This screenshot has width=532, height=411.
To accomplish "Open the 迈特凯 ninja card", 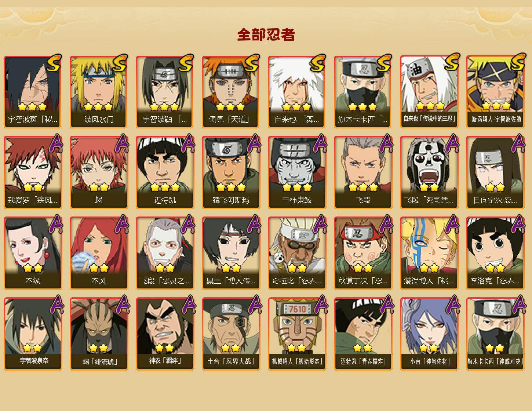I will pyautogui.click(x=165, y=172).
